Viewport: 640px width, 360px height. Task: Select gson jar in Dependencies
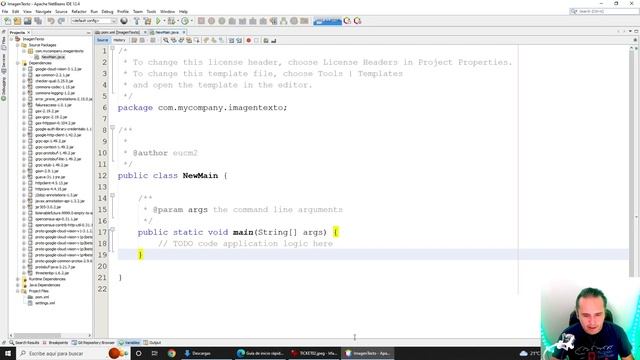[x=47, y=171]
